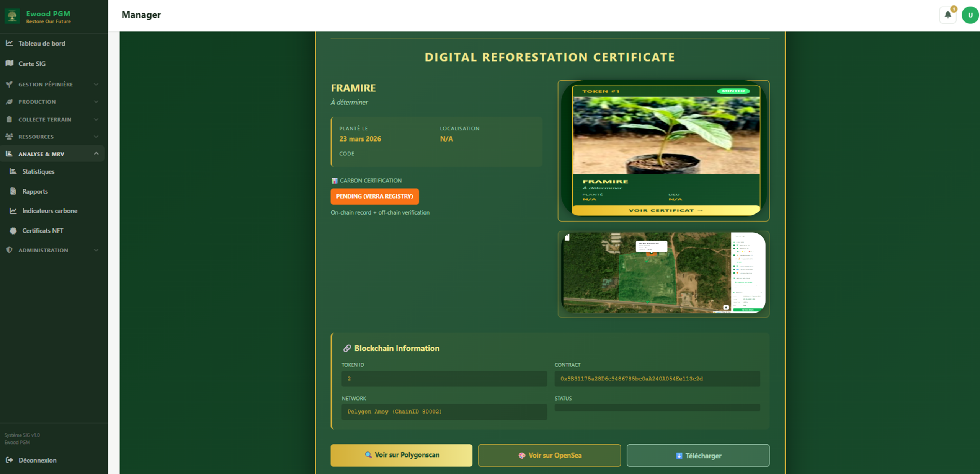980x474 pixels.
Task: Click the Administration shield icon
Action: pos(10,250)
